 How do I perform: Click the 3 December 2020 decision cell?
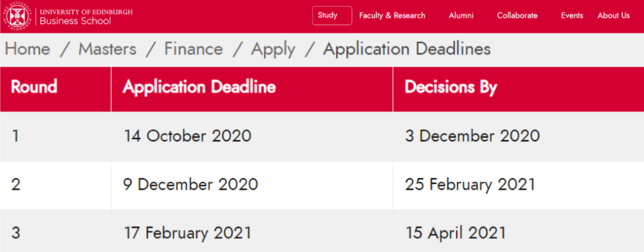tap(518, 136)
